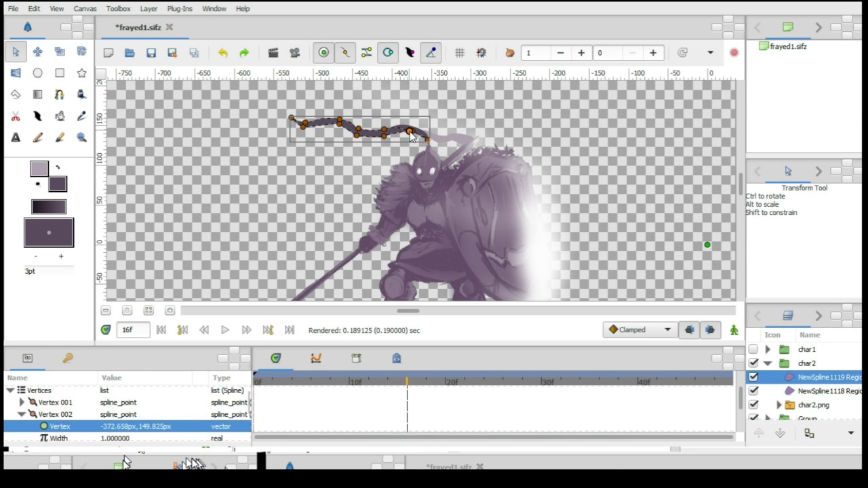
Task: Collapse Vertex 002 parameters
Action: point(22,414)
